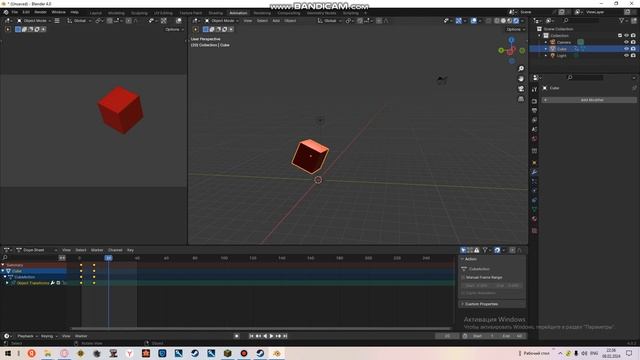Switch perspective/orthographic view icon
Screen dimensions: 640x360
[521, 99]
